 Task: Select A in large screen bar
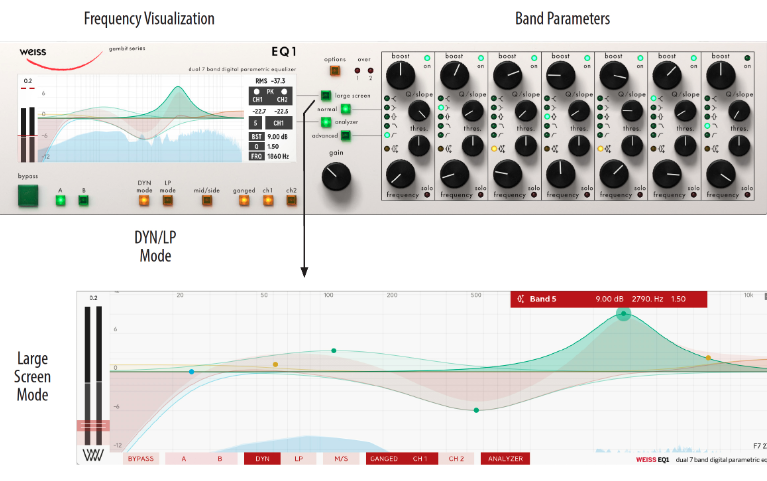[183, 459]
